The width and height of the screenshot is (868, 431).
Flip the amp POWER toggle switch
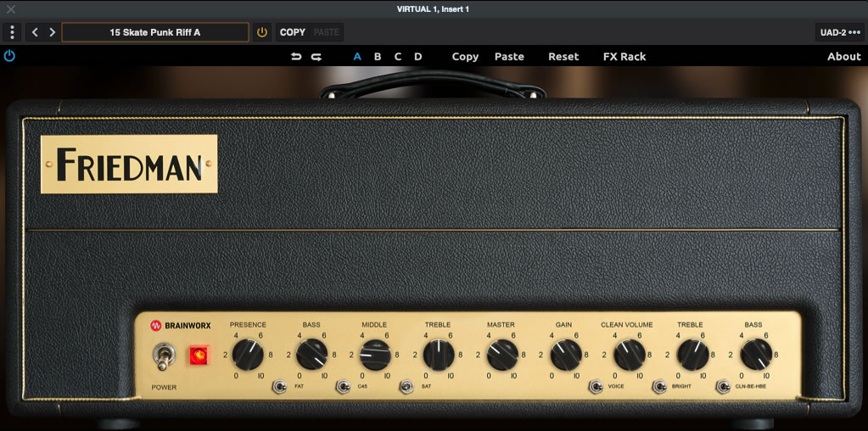tap(164, 355)
